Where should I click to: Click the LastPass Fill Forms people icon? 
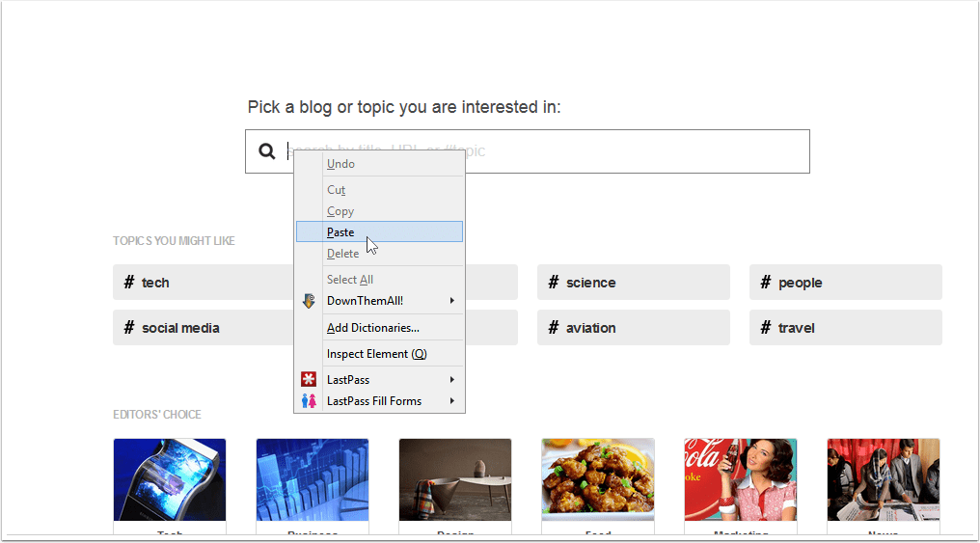(x=309, y=401)
